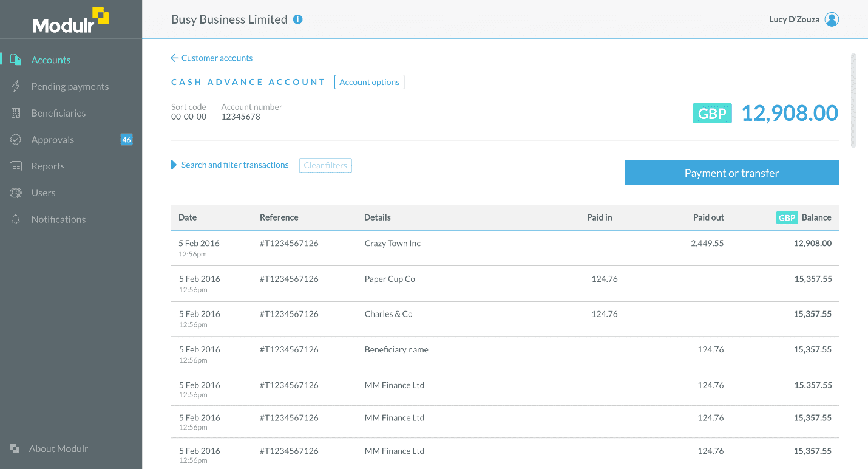
Task: Click info icon beside Busy Business Limited
Action: tap(297, 19)
